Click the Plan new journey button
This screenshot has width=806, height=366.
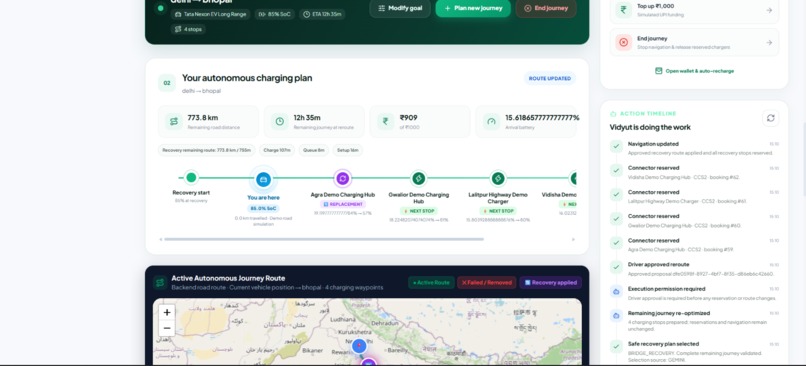point(473,8)
